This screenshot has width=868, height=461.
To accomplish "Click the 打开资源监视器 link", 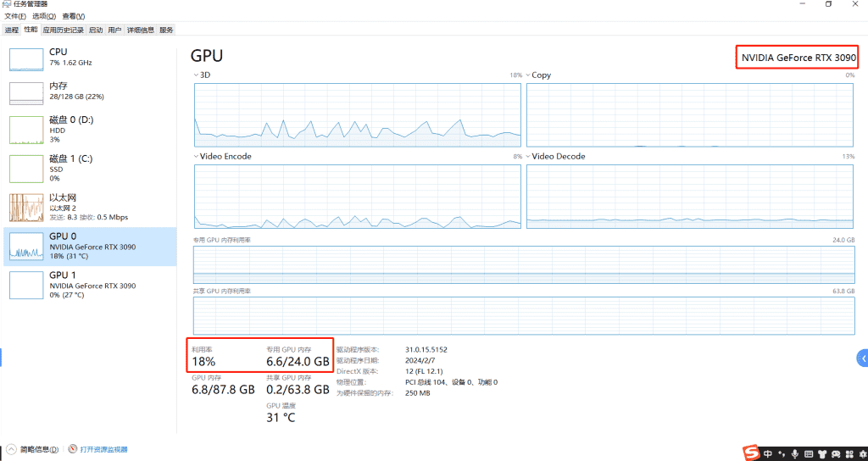I will click(x=103, y=449).
